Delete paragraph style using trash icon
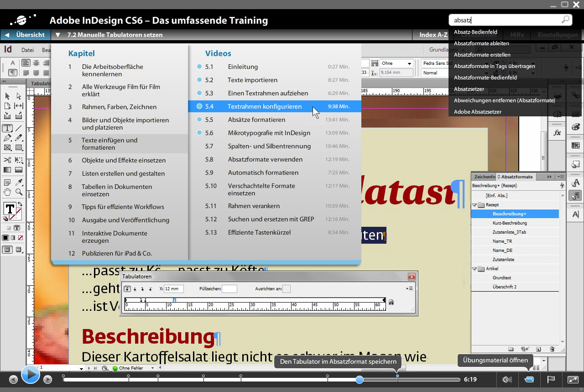 [552, 349]
